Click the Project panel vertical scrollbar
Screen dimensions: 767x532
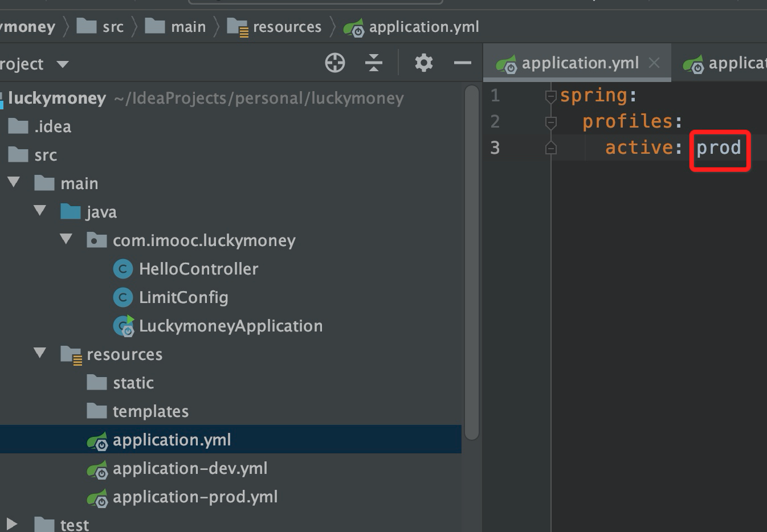pyautogui.click(x=471, y=262)
